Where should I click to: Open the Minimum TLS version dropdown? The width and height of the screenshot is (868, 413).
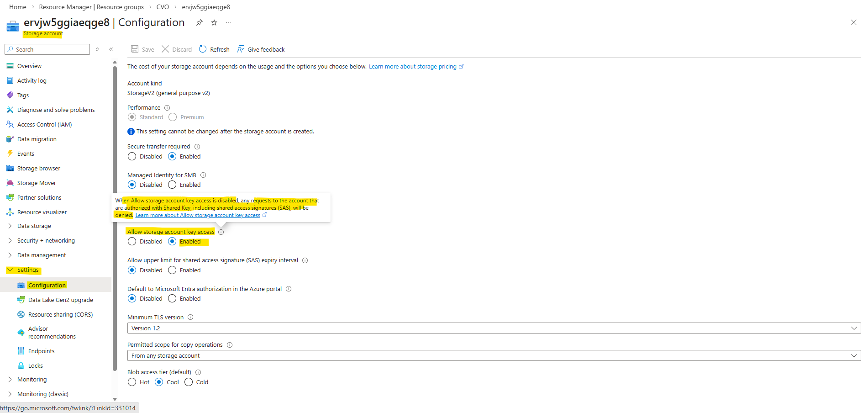tap(494, 328)
